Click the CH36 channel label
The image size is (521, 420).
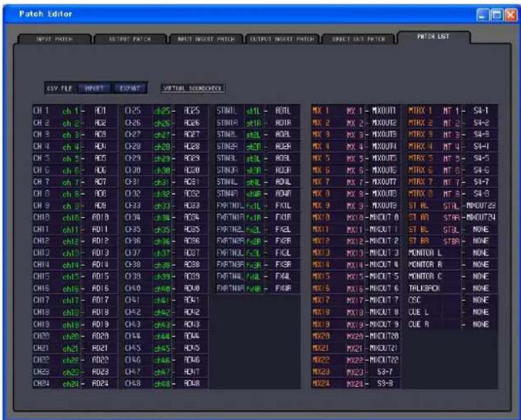133,241
